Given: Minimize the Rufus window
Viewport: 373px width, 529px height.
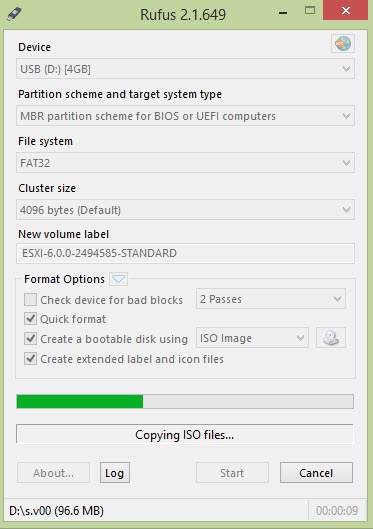Looking at the screenshot, I should tap(283, 13).
